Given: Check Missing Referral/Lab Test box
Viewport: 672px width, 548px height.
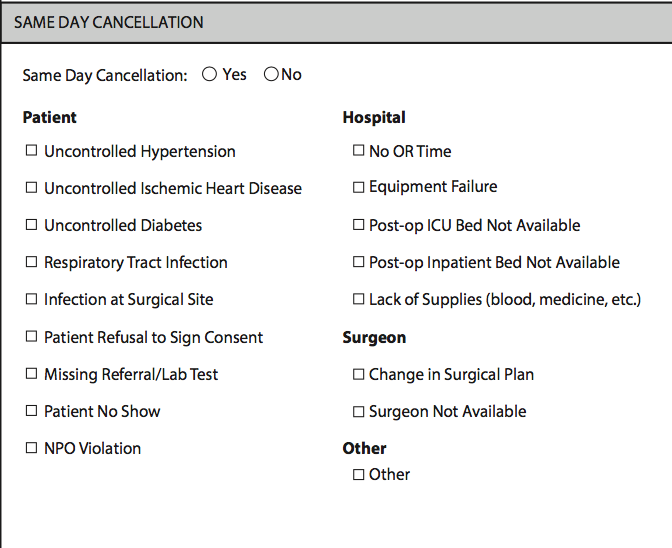Looking at the screenshot, I should tap(31, 374).
